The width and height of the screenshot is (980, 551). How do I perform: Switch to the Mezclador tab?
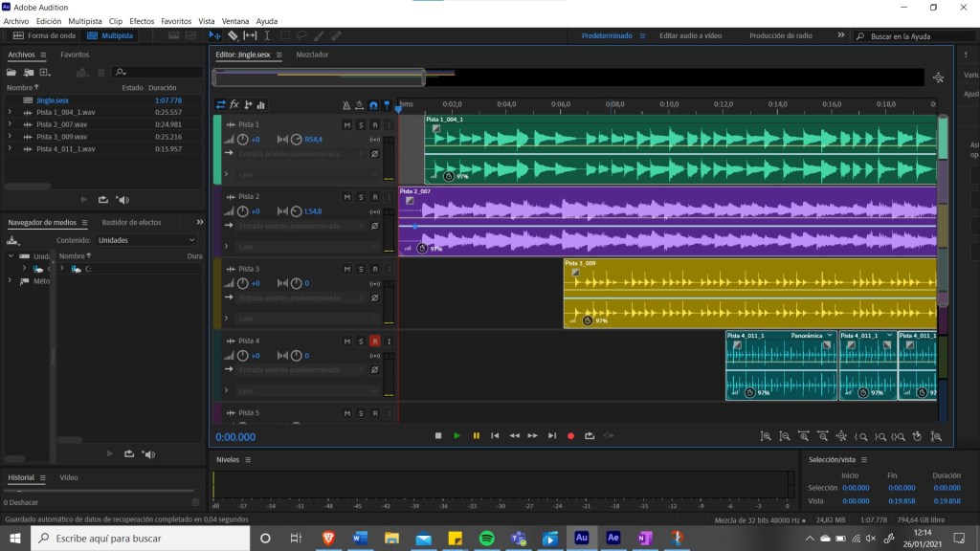pyautogui.click(x=312, y=55)
